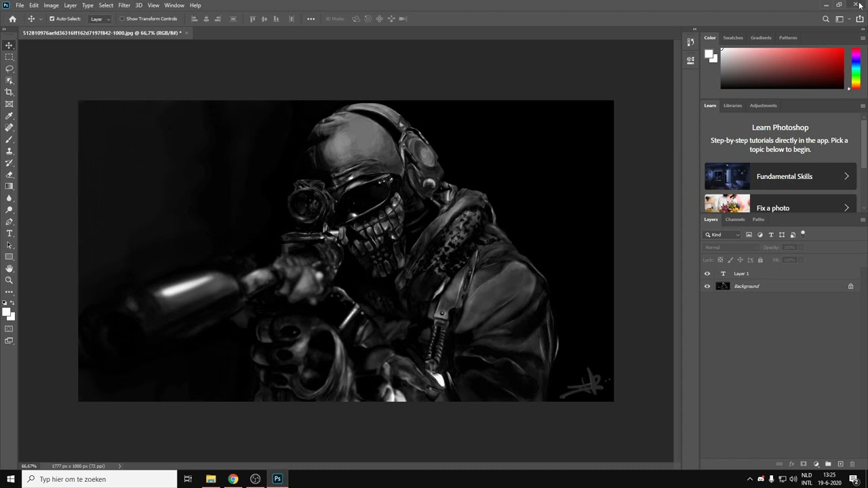The height and width of the screenshot is (488, 868).
Task: Open the Image menu
Action: click(52, 5)
